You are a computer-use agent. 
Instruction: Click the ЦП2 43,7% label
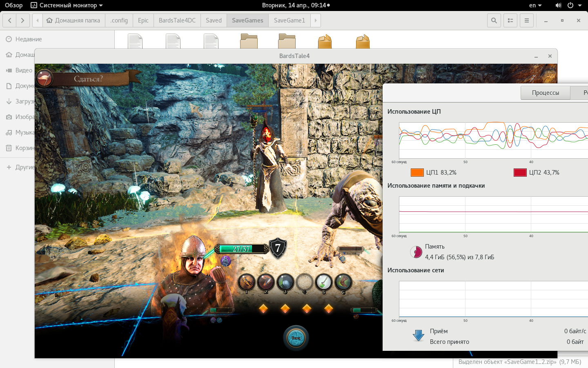click(544, 173)
